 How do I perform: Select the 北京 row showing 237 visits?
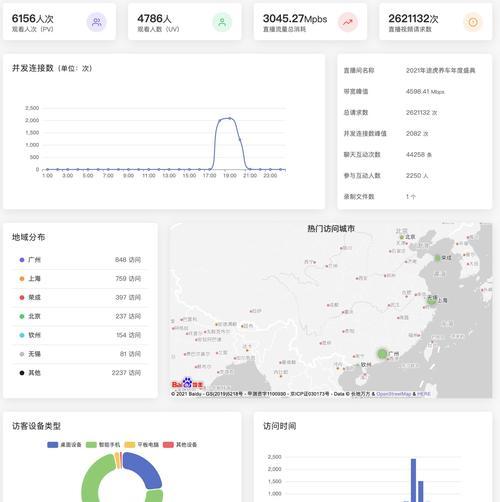(x=80, y=316)
